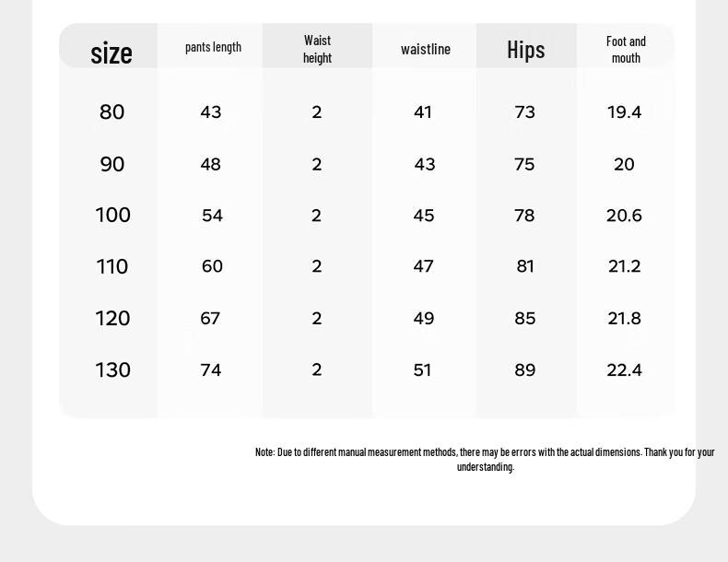Select pants length value 74
This screenshot has height=562, width=728.
tap(211, 369)
